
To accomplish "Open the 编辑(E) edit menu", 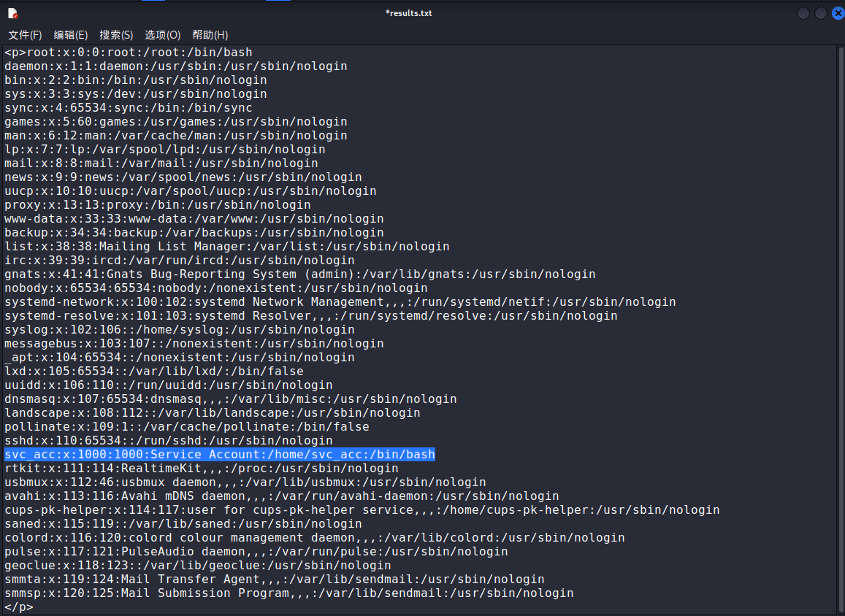I will click(71, 35).
